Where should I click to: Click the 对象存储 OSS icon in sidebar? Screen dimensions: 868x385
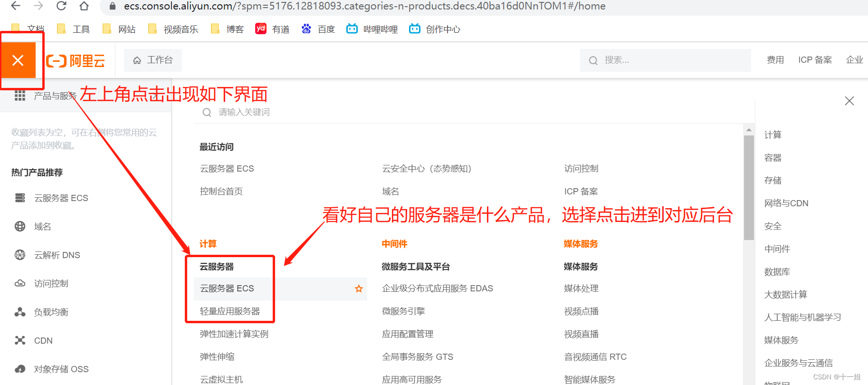coord(20,369)
